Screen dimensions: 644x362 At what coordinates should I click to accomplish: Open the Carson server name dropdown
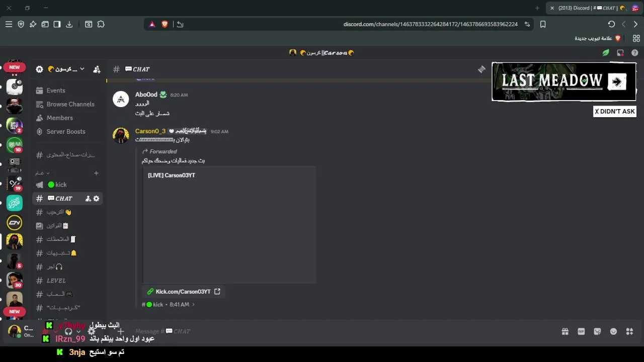coord(65,69)
